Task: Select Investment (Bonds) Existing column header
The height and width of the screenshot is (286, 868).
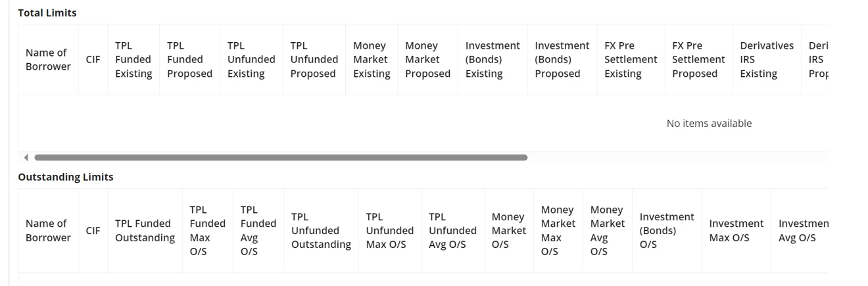Action: pos(493,60)
